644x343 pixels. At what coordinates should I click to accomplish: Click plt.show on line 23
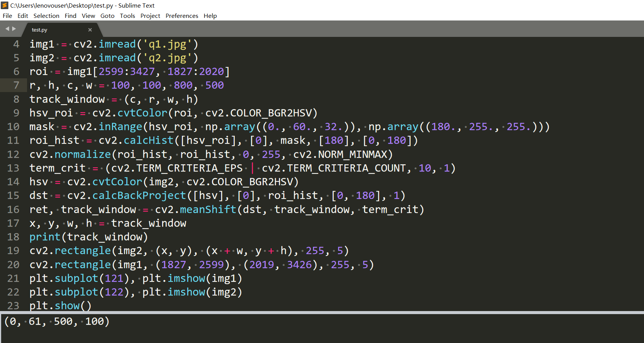(x=55, y=306)
